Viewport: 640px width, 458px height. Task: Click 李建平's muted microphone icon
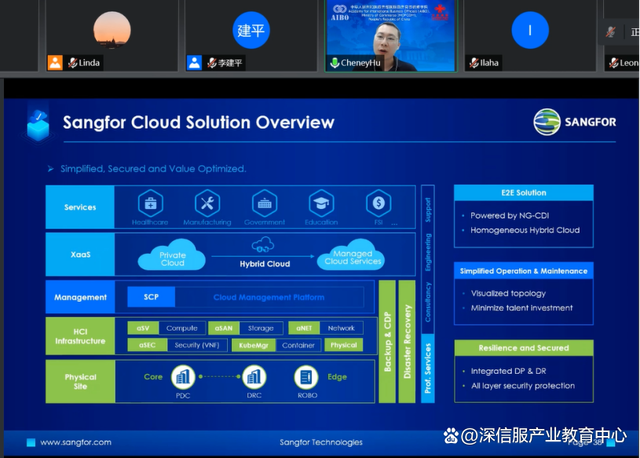(x=212, y=63)
